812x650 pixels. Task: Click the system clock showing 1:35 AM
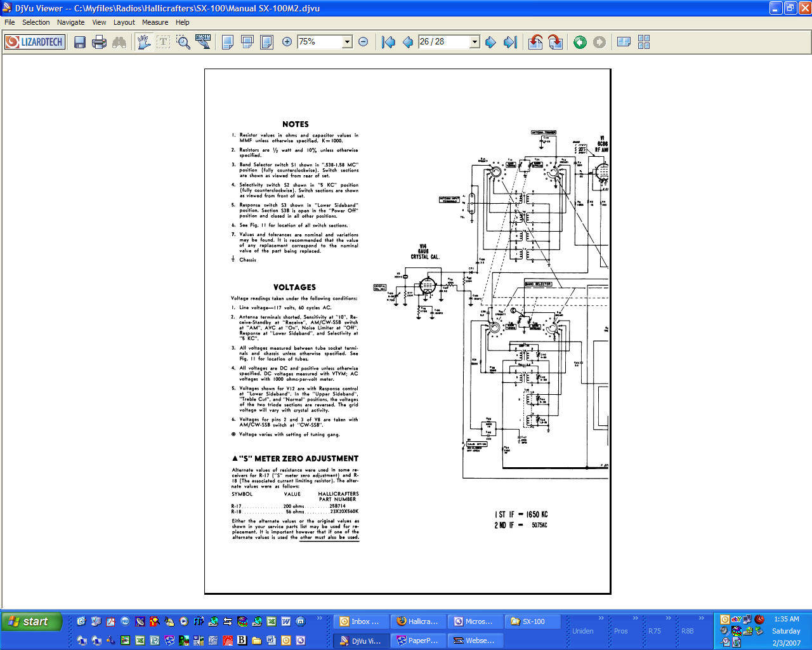(787, 619)
